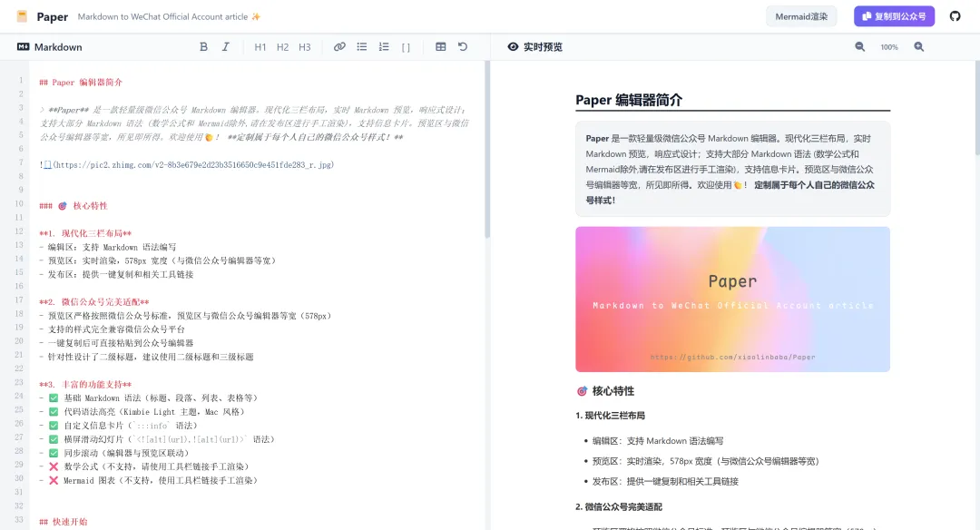Click line '数学公式（不支持' in editor
Image resolution: width=980 pixels, height=530 pixels.
pos(143,466)
